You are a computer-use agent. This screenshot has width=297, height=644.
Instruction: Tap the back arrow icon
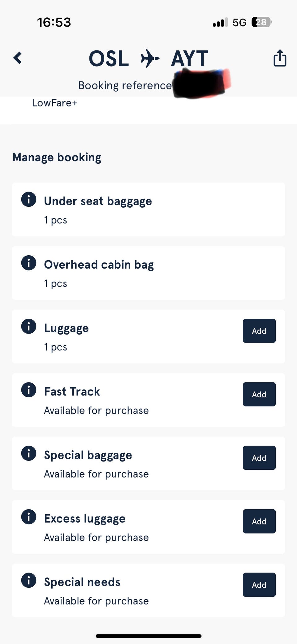pos(18,58)
